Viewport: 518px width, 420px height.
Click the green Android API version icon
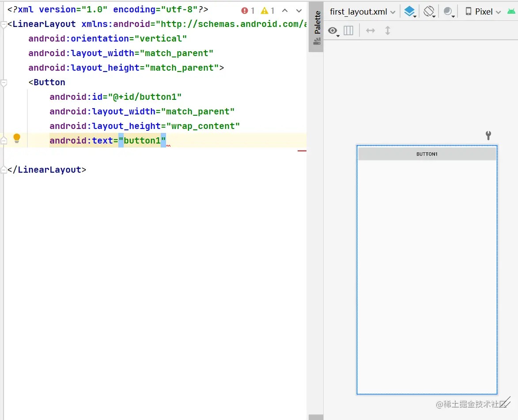[x=511, y=11]
